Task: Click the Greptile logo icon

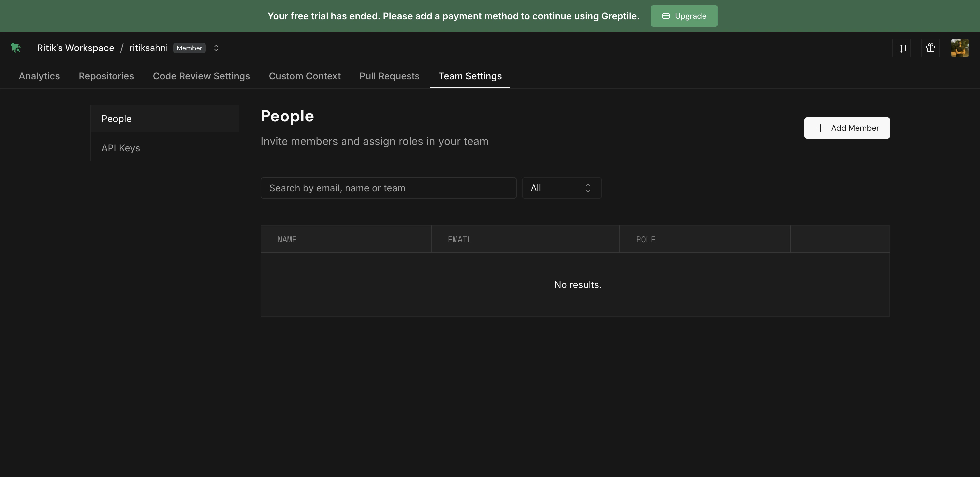Action: (16, 48)
